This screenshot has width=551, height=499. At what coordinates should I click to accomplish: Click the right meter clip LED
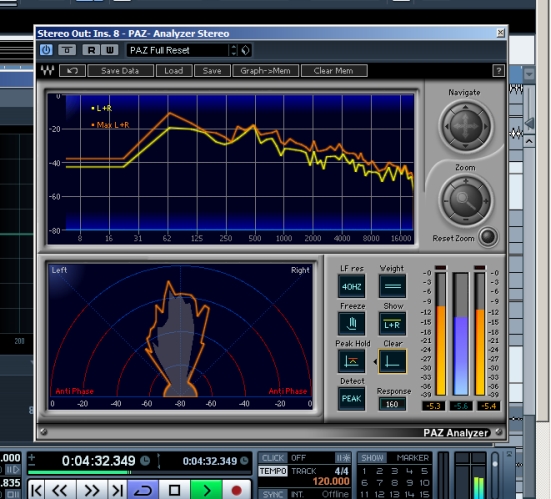(480, 268)
